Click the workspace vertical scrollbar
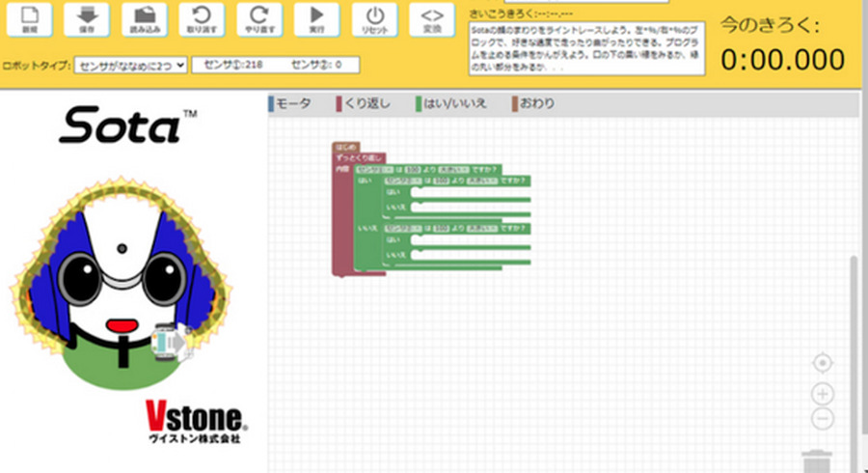 click(x=852, y=348)
